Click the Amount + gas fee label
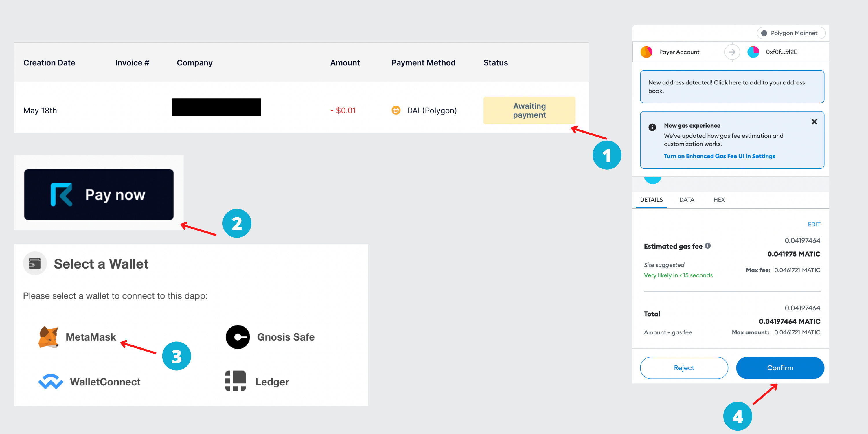868x434 pixels. [667, 332]
